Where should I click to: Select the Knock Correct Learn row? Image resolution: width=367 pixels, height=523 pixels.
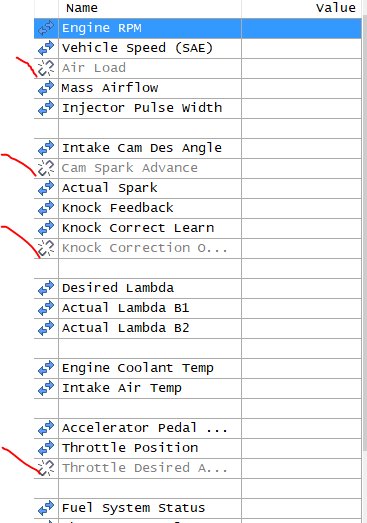click(x=198, y=228)
